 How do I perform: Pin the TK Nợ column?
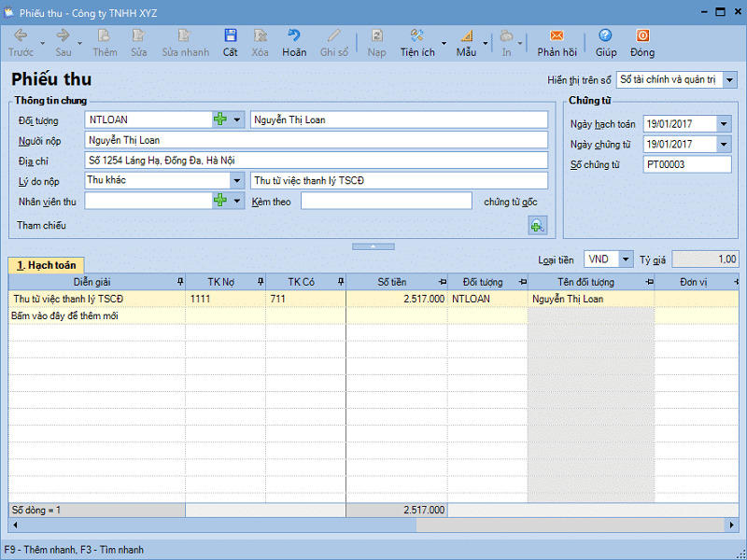click(x=261, y=282)
